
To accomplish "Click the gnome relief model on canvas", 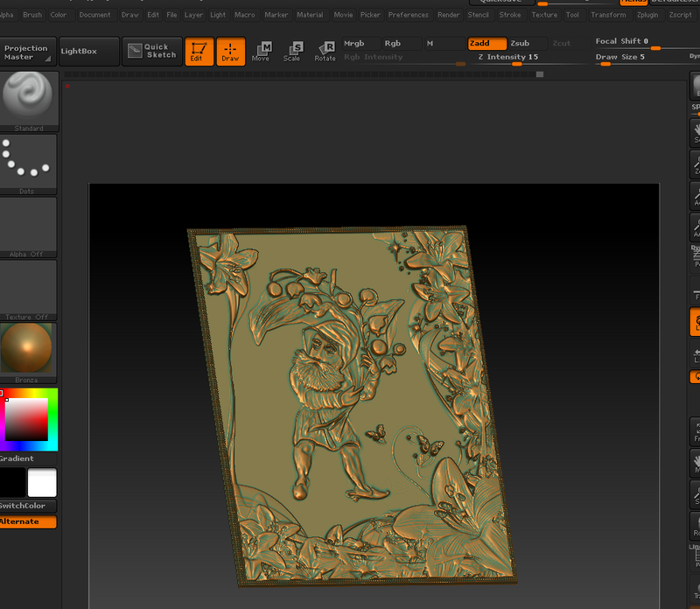I will tap(352, 406).
